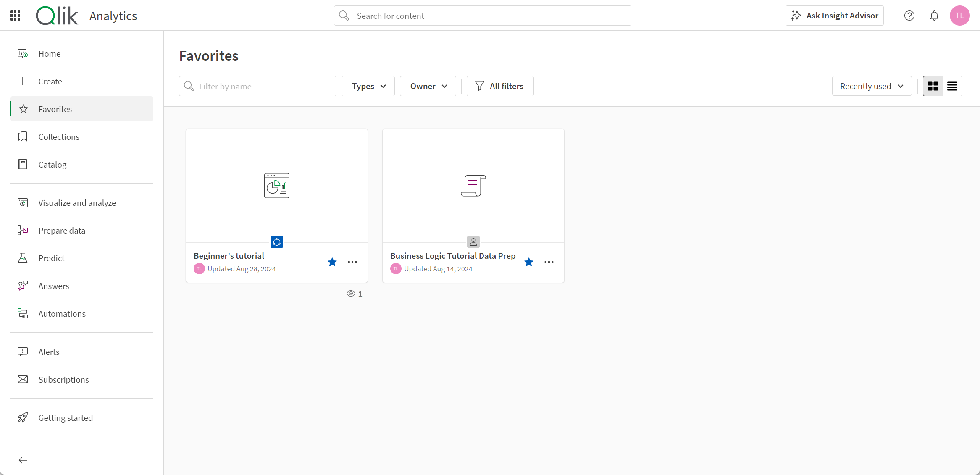Open the Collections menu item
Viewport: 980px width, 475px height.
tap(58, 136)
